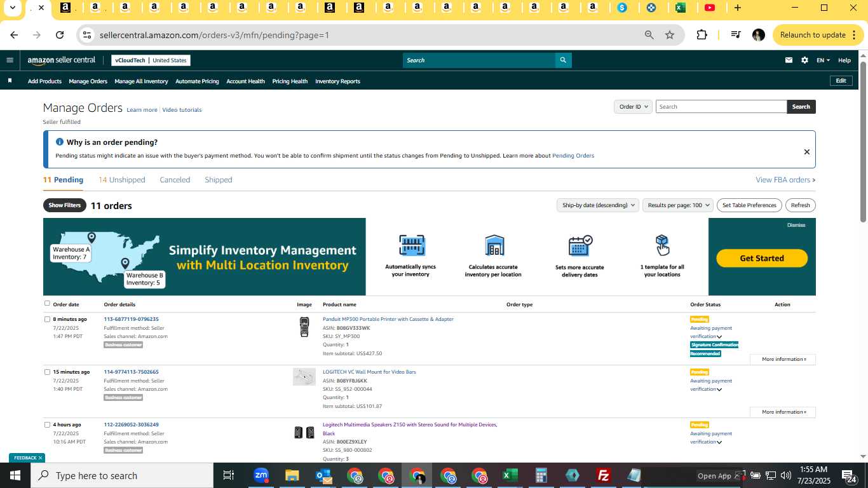Open Zoom from the taskbar
This screenshot has width=868, height=488.
pos(261,475)
